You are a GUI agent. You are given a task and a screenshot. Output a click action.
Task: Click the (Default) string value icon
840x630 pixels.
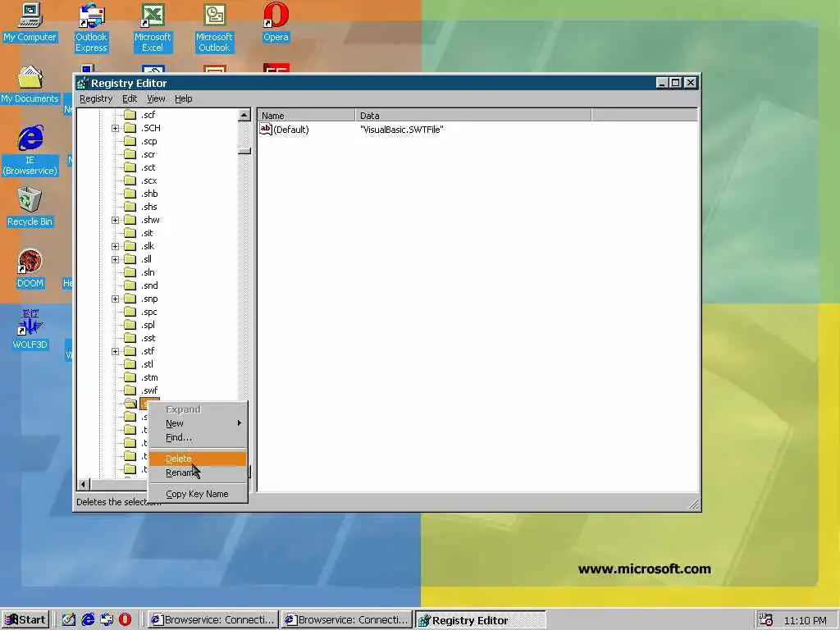266,129
